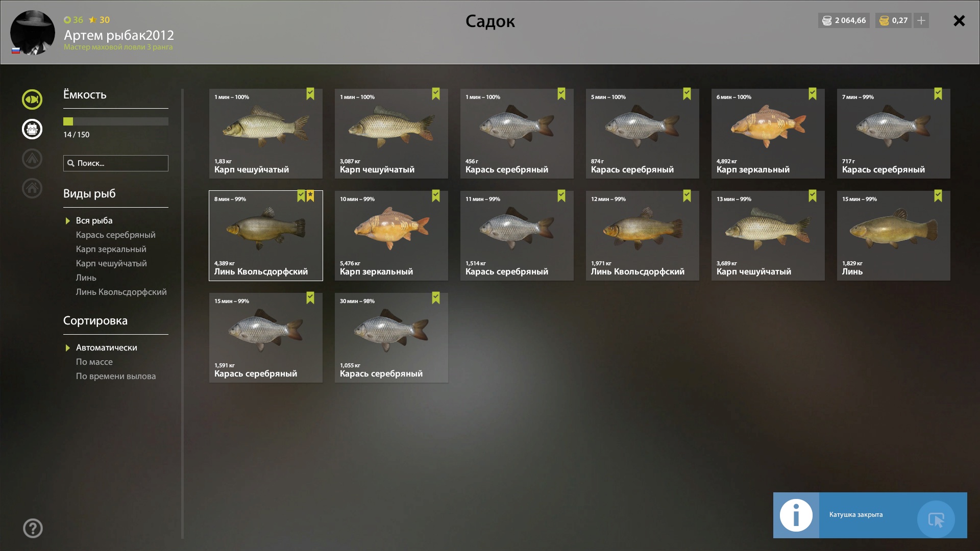Focus the Поиск search field

[x=116, y=163]
